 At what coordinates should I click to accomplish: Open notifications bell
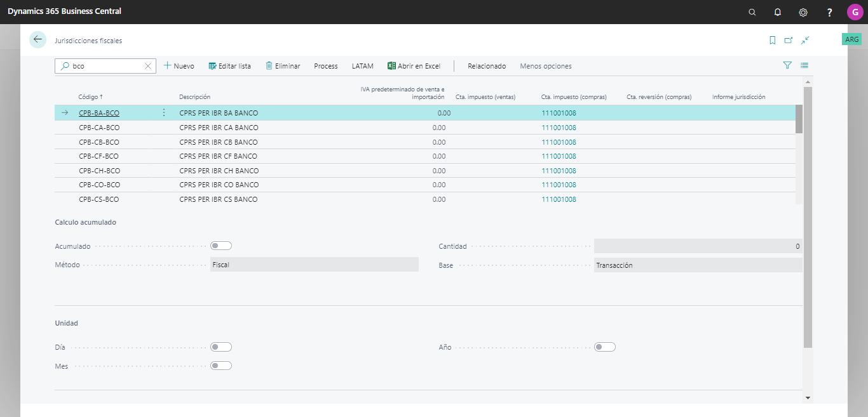(x=778, y=12)
